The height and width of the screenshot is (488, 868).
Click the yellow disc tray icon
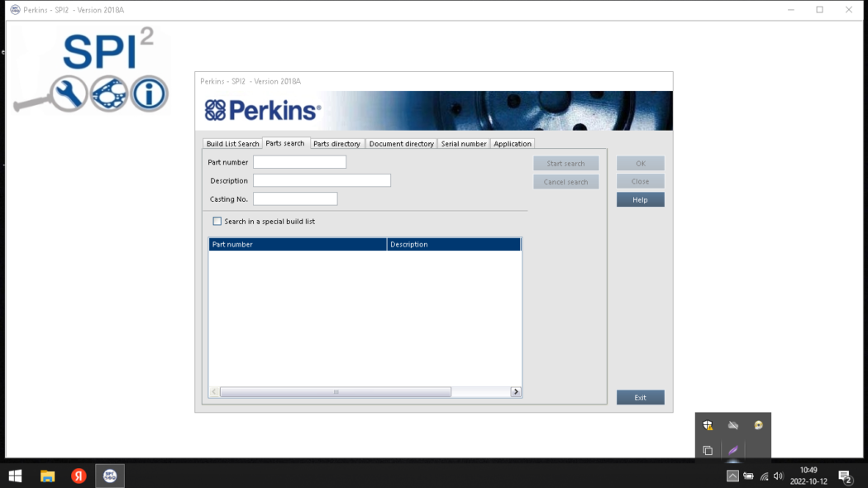coord(758,425)
